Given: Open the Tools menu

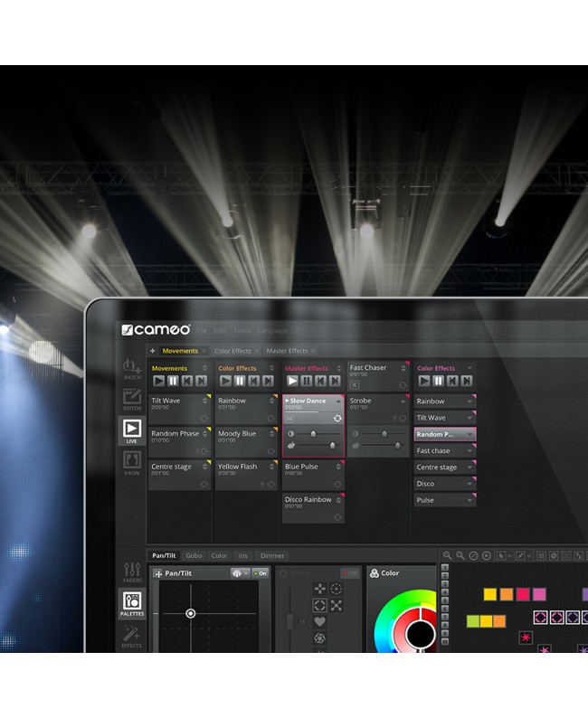Looking at the screenshot, I should 242,330.
